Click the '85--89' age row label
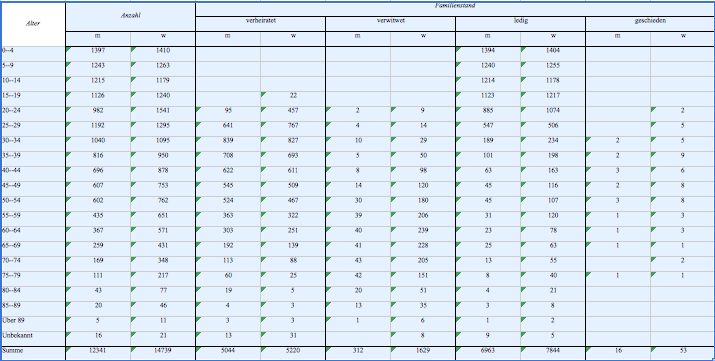Viewport: 715px width, 361px height. pos(33,309)
